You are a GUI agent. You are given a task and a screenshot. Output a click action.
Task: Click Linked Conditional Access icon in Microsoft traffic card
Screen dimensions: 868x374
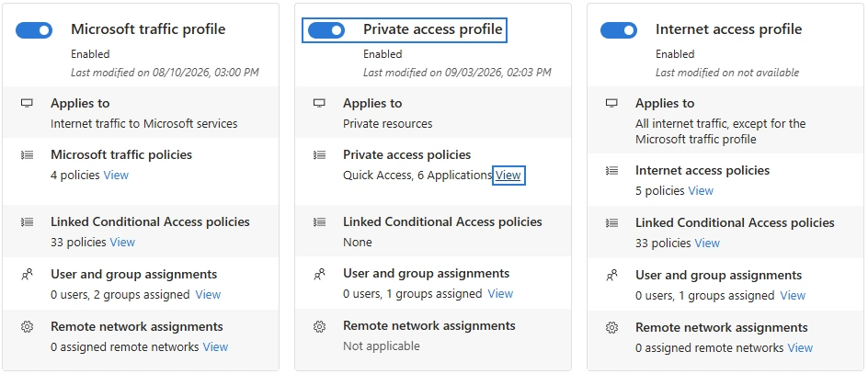click(27, 221)
